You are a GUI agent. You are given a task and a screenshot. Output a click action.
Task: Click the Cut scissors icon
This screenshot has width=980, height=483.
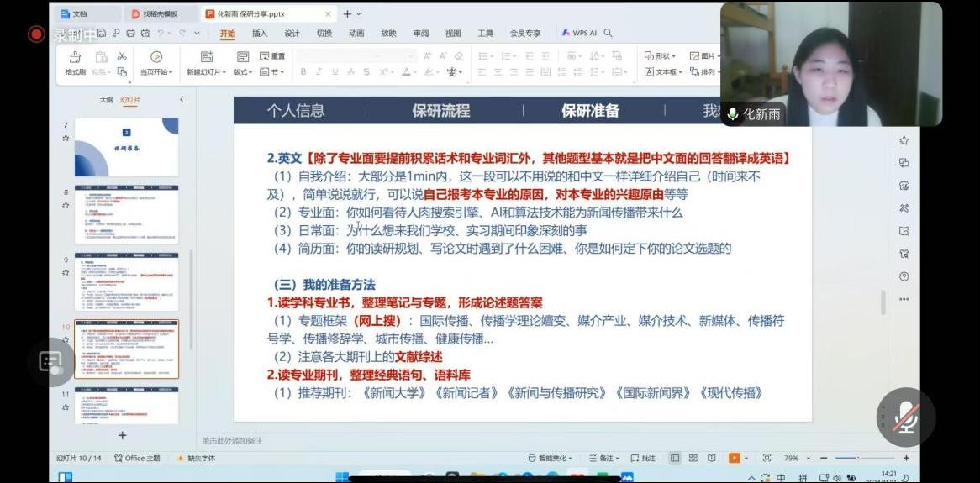pyautogui.click(x=122, y=56)
